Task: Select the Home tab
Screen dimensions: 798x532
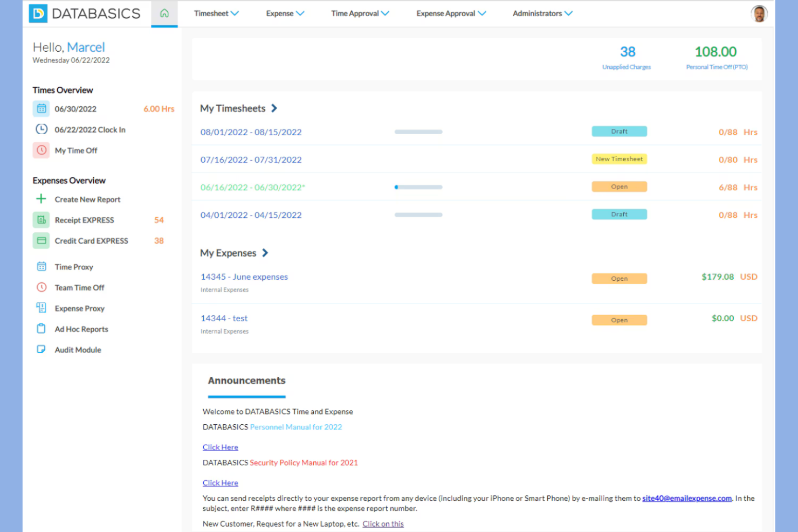Action: pos(164,13)
